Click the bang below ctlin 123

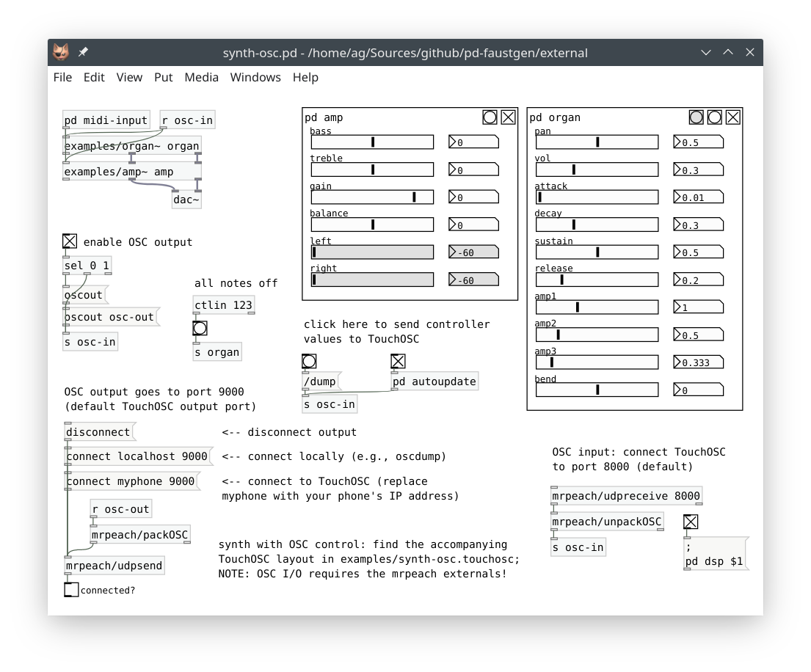pyautogui.click(x=200, y=328)
